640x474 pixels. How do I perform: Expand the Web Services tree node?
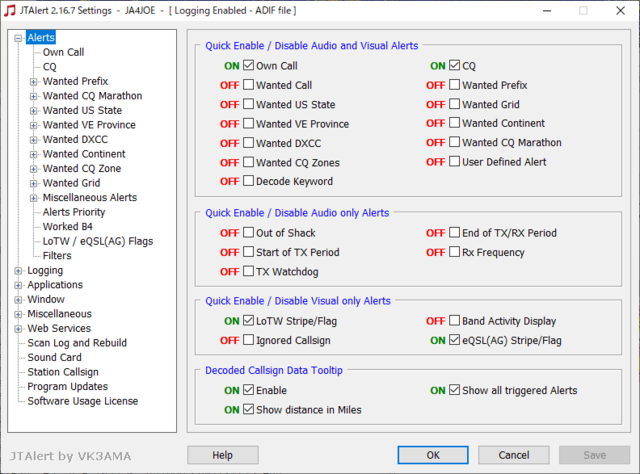(18, 329)
